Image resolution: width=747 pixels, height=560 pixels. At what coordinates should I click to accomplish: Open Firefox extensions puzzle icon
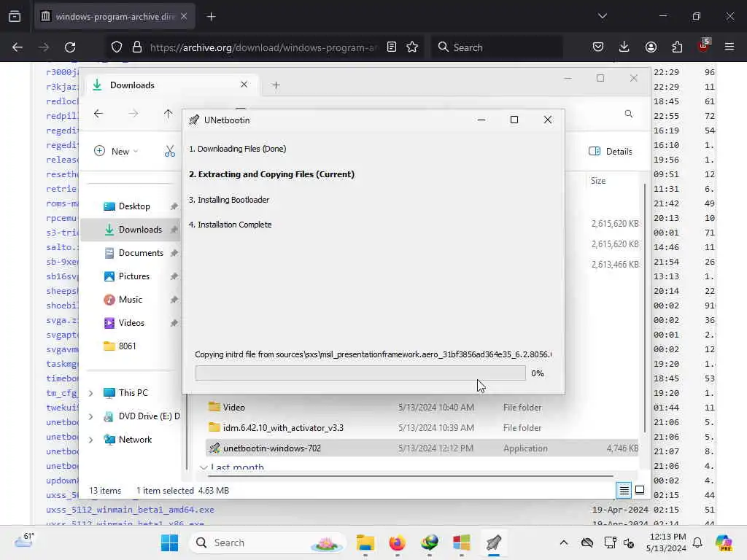click(677, 47)
